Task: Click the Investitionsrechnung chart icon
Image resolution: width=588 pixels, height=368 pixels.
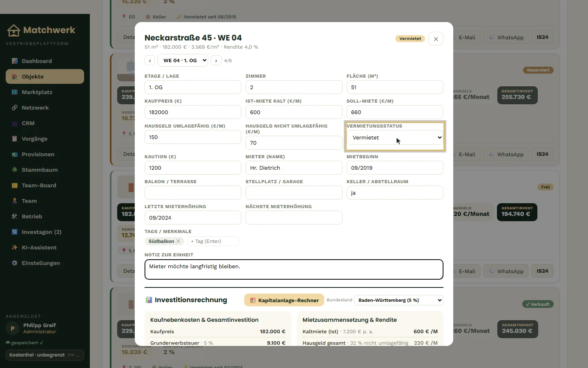Action: coord(149,300)
